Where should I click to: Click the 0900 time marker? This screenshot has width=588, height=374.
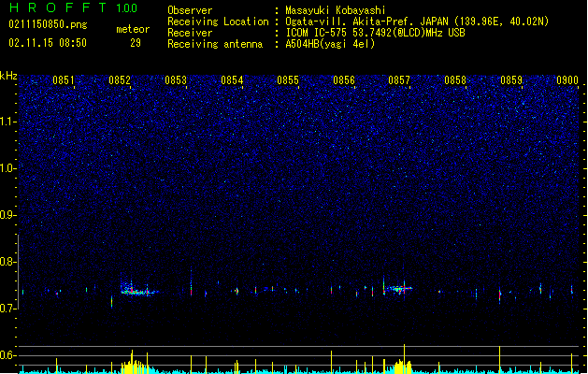[567, 80]
